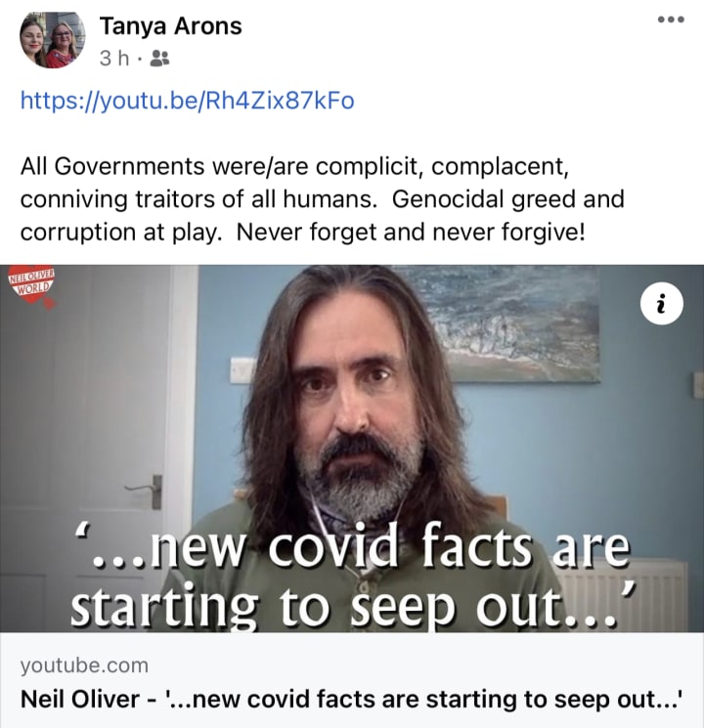Open Tanya Arons' profile picture
704x728 pixels.
pyautogui.click(x=52, y=40)
